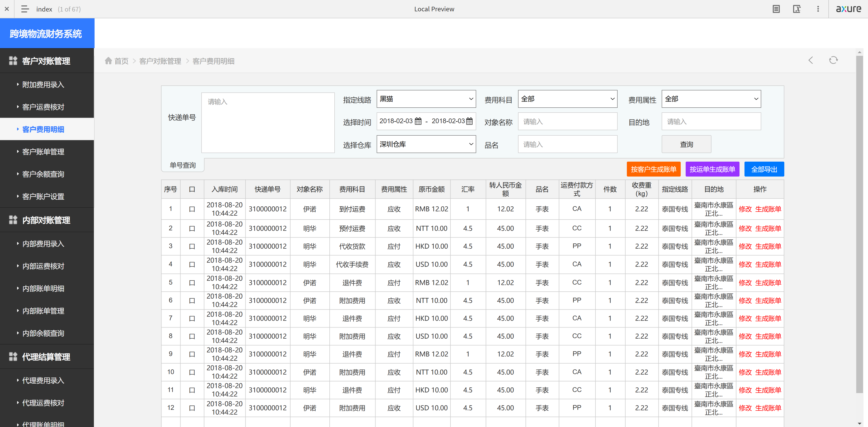The width and height of the screenshot is (868, 427).
Task: Select the 单号查询 tab
Action: pos(183,165)
